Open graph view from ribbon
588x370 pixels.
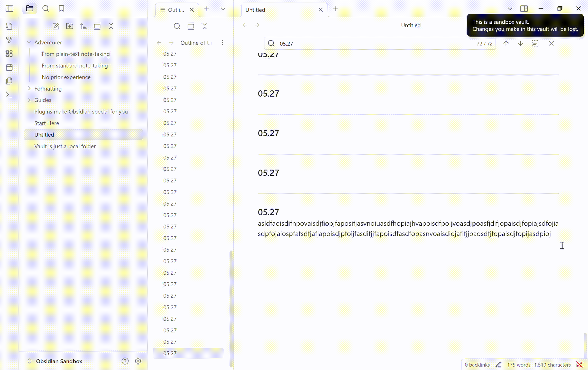pos(9,40)
